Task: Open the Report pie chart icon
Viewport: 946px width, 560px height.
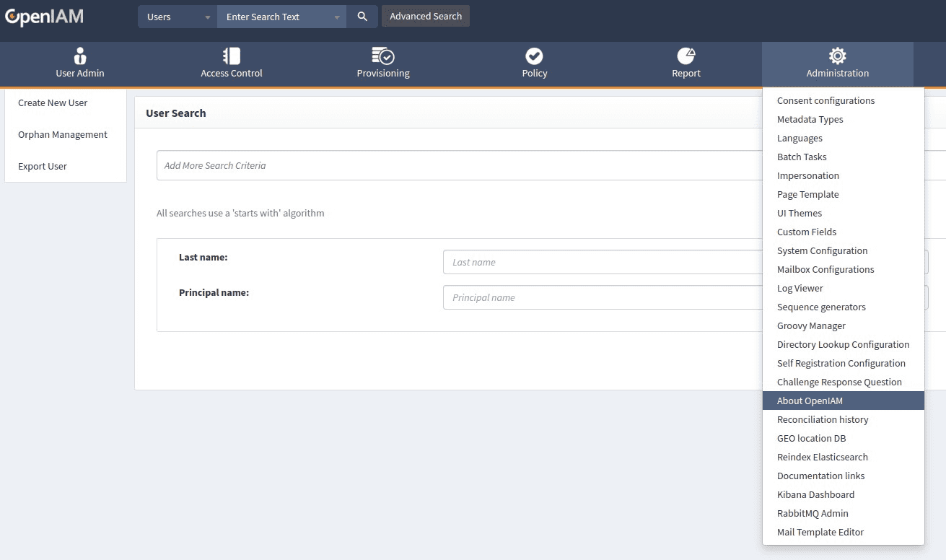Action: click(686, 56)
